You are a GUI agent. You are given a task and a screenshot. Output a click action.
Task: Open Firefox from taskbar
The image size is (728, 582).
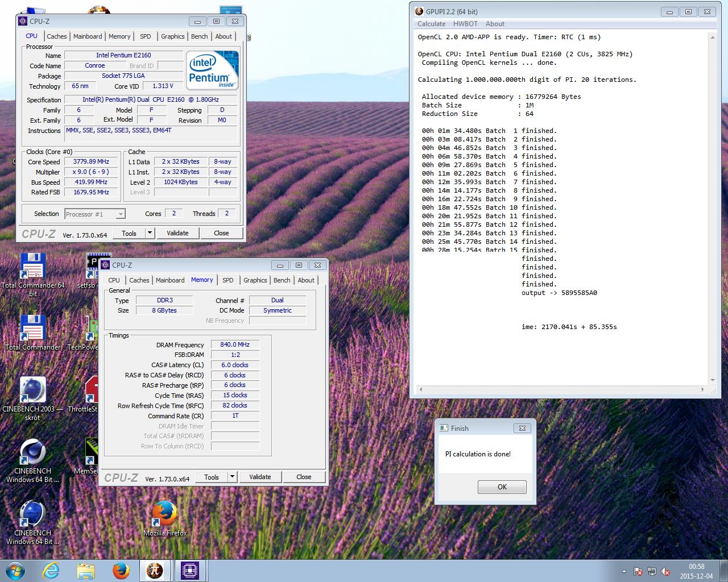(x=121, y=570)
